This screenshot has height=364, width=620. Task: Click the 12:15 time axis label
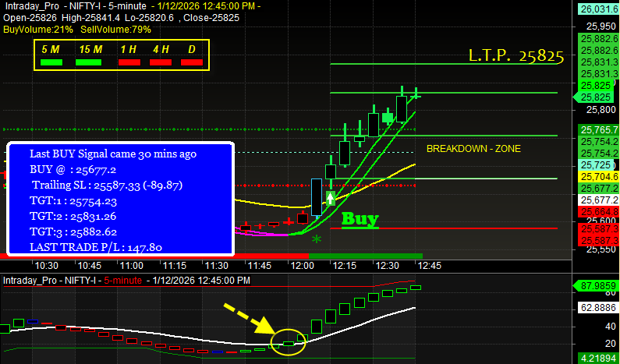(x=345, y=266)
